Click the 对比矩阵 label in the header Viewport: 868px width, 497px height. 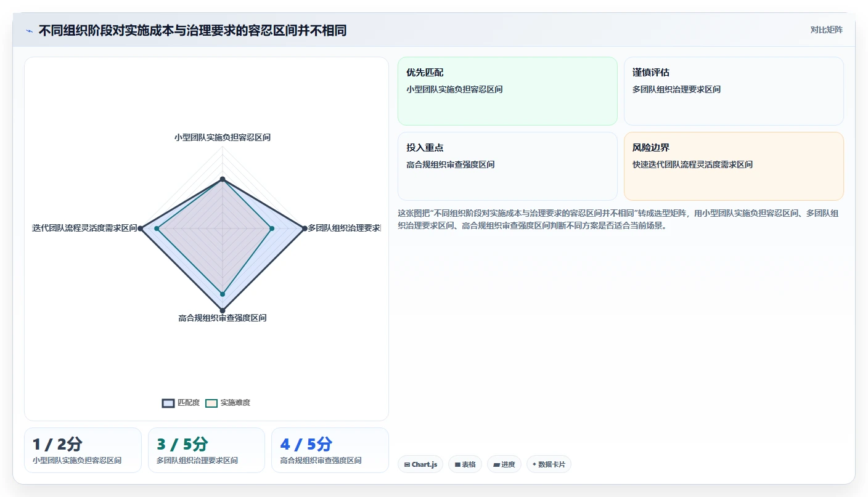click(x=826, y=30)
